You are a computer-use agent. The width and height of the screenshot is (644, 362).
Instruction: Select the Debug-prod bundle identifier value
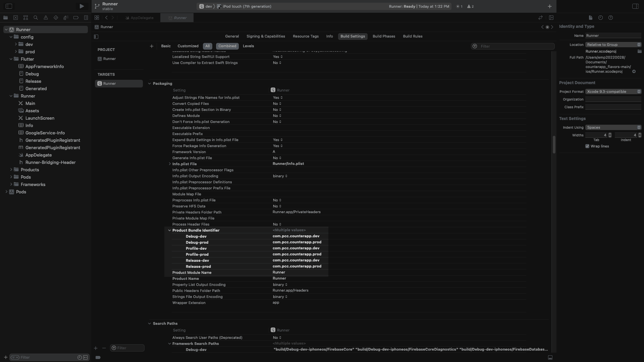coord(297,242)
